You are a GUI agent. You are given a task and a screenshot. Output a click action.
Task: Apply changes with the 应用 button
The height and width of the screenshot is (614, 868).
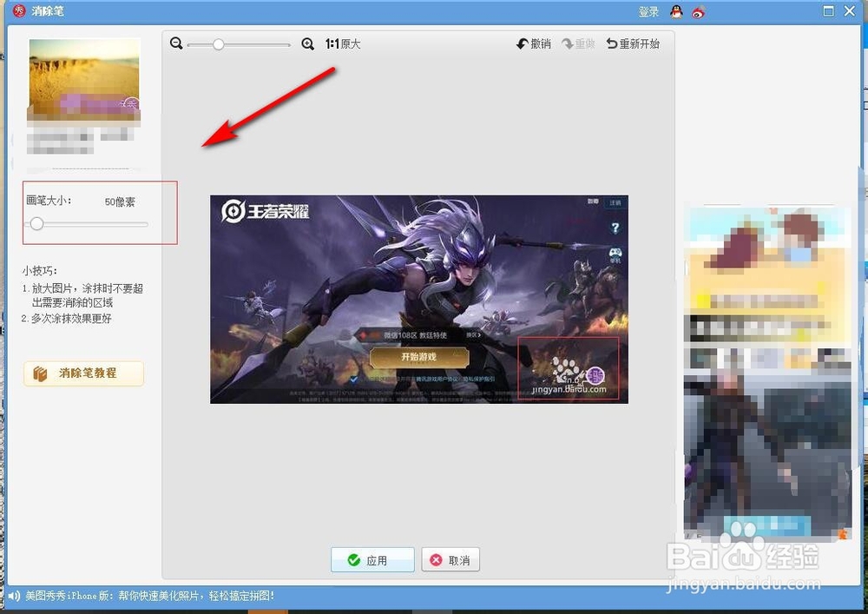(372, 560)
